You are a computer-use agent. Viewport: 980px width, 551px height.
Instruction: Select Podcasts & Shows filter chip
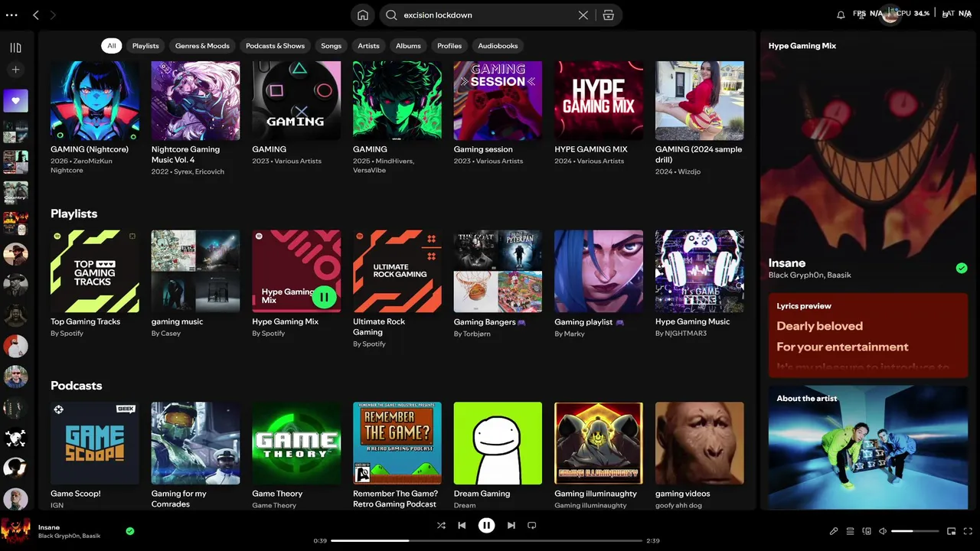coord(275,46)
